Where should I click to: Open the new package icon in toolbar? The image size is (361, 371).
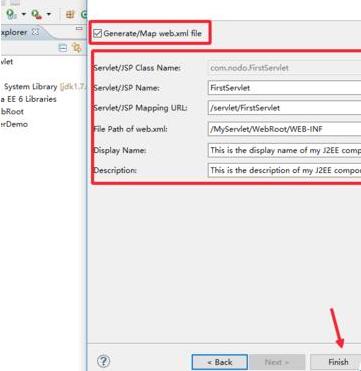pos(70,14)
